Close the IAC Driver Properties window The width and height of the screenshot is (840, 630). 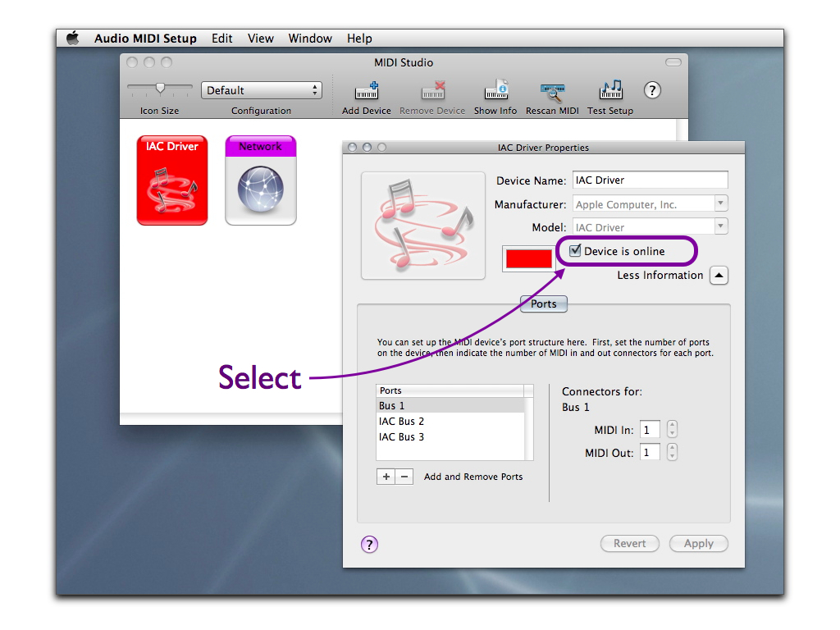[352, 148]
